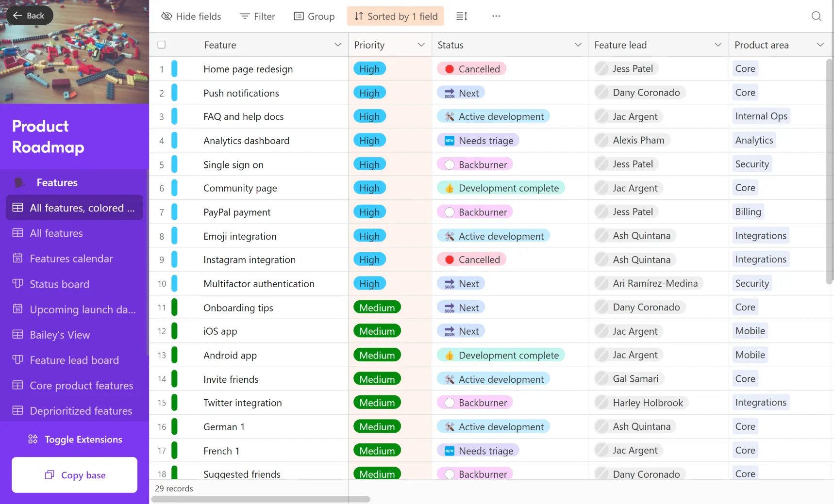Image resolution: width=834 pixels, height=504 pixels.
Task: Open the Status column dropdown
Action: tap(577, 44)
